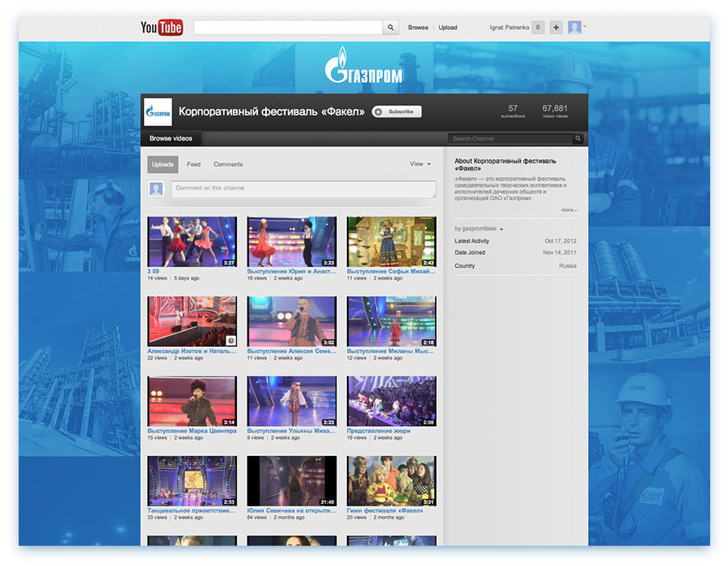Image resolution: width=728 pixels, height=566 pixels.
Task: Open the Browse videos section
Action: [168, 138]
